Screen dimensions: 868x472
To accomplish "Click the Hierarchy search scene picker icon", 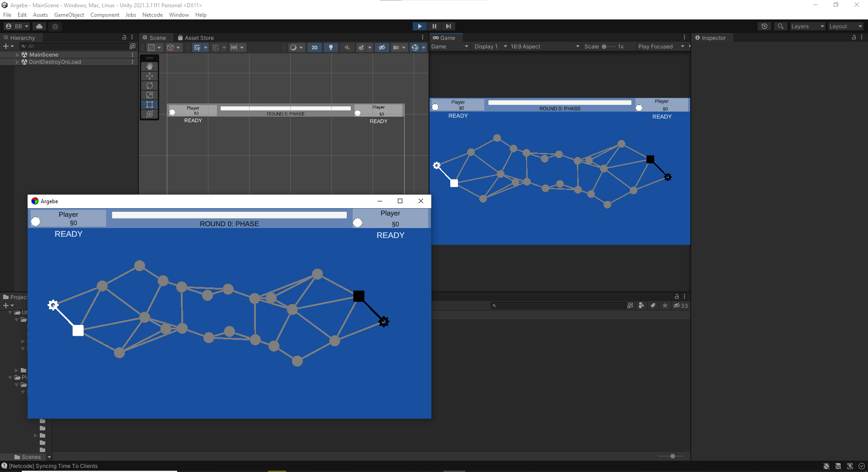I will pos(132,46).
